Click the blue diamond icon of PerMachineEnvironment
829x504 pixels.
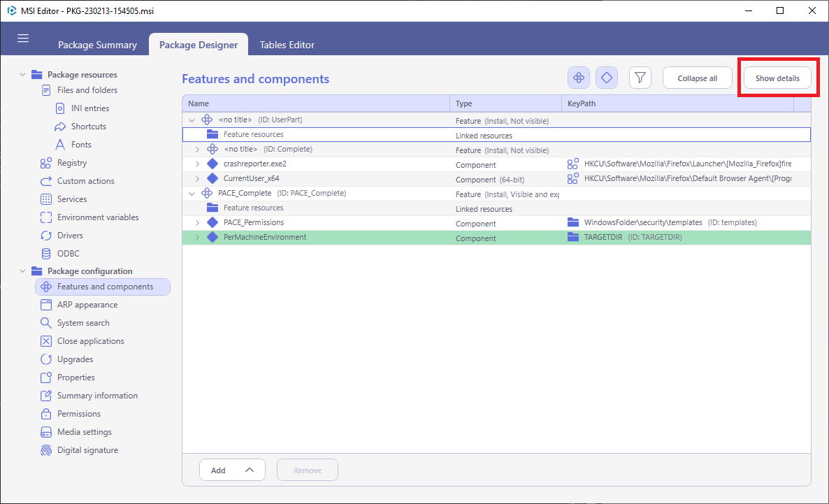point(212,238)
